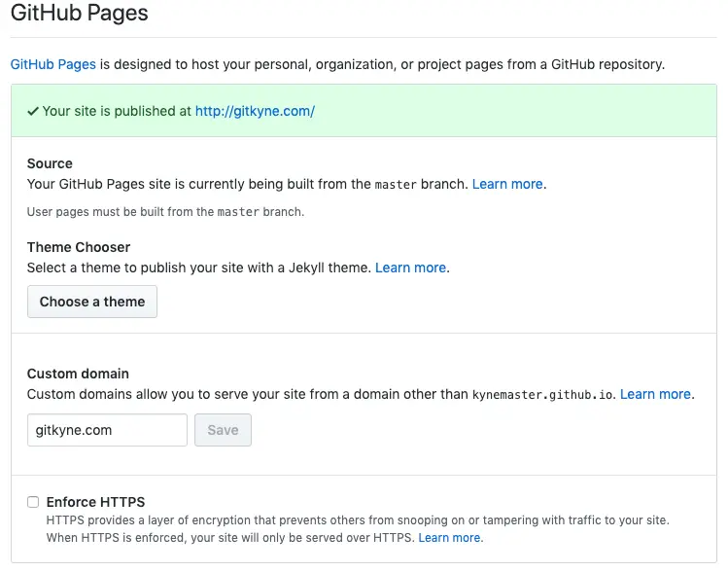Click the master branch name in Source description

point(396,184)
